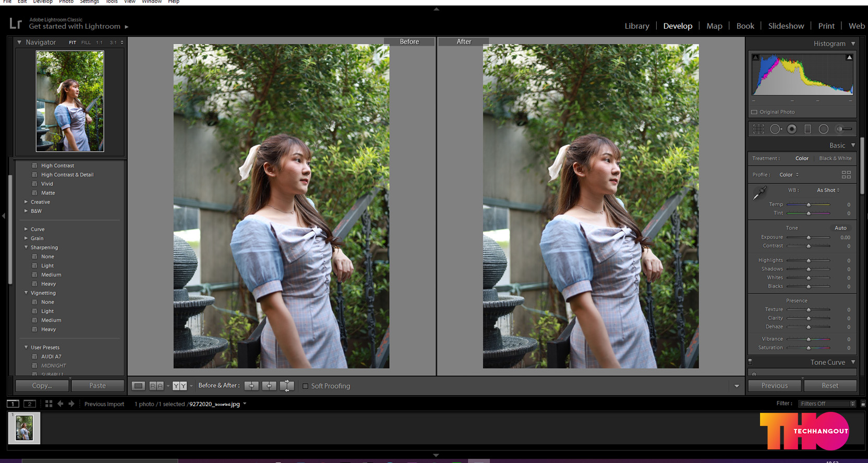Image resolution: width=868 pixels, height=463 pixels.
Task: Switch to the Library module
Action: [637, 26]
